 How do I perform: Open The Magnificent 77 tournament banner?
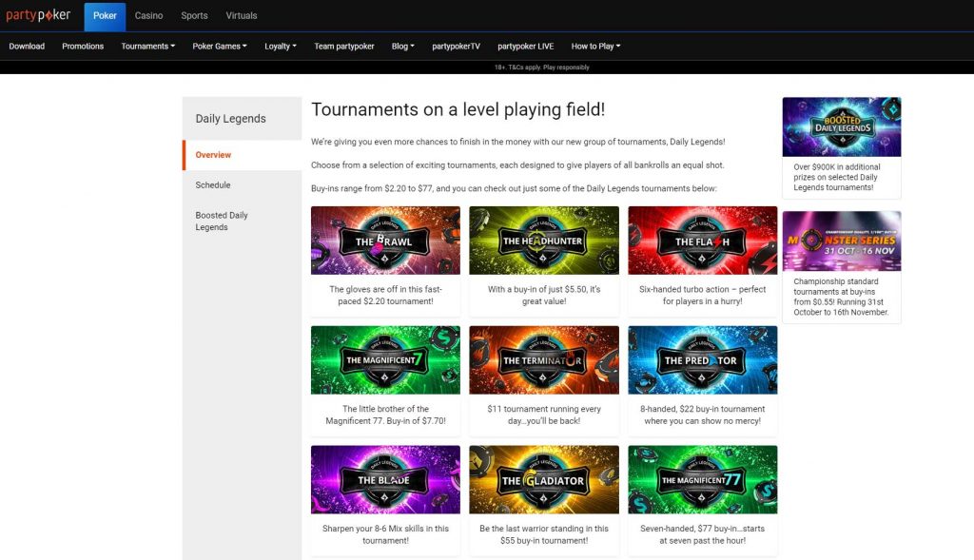pos(703,479)
